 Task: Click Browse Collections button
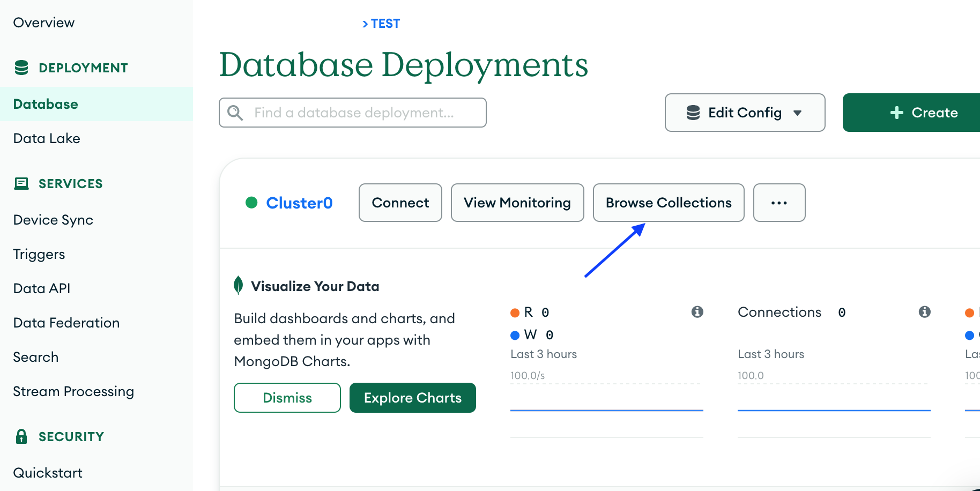(669, 203)
